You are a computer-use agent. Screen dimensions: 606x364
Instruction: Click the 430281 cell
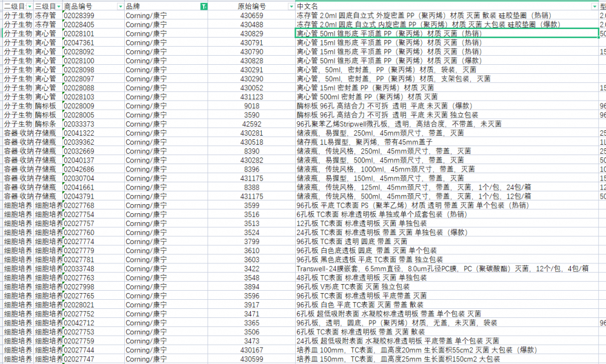[x=251, y=133]
